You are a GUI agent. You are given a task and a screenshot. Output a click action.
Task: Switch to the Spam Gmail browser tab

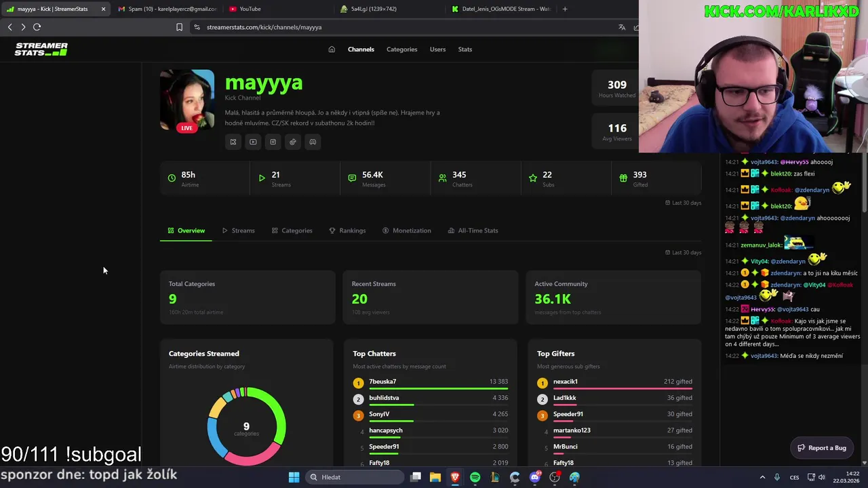[x=166, y=9]
